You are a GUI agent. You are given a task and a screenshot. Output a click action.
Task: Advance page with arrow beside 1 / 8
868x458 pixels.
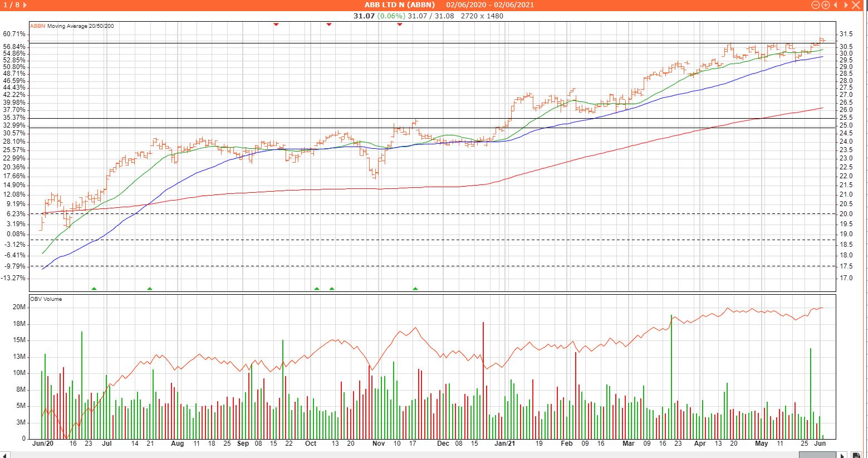(26, 5)
